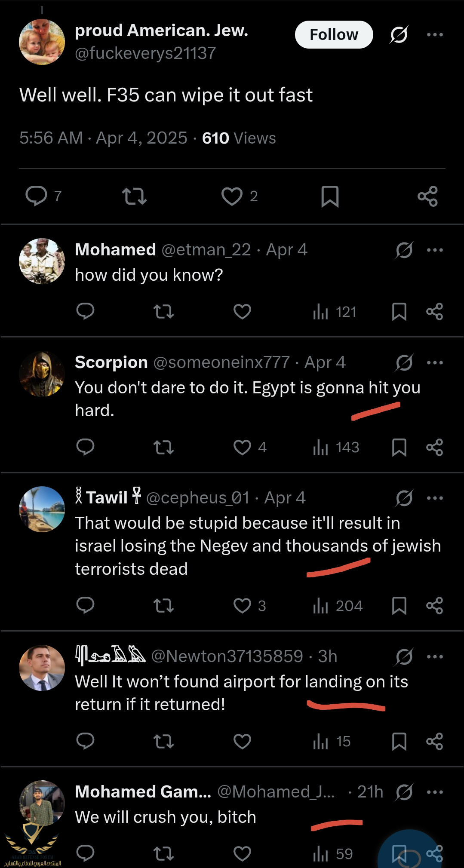Open @etman_22 profile handle link

tap(206, 250)
